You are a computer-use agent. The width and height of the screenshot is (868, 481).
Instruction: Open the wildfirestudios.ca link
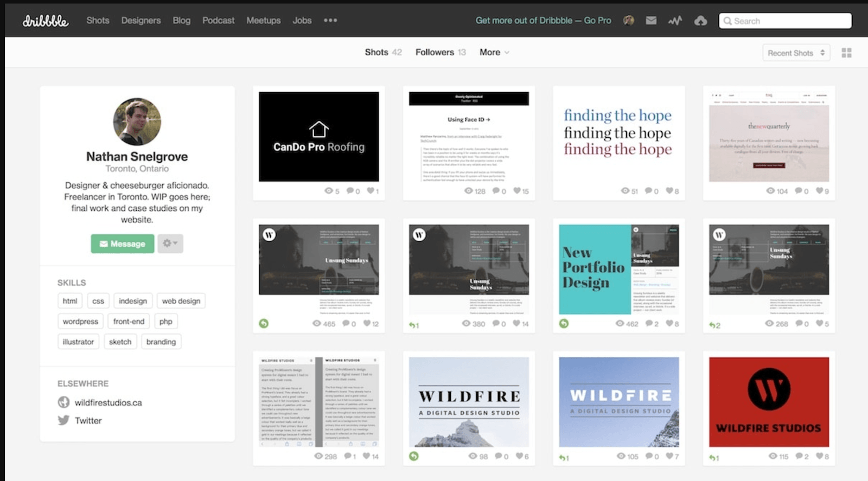point(108,402)
